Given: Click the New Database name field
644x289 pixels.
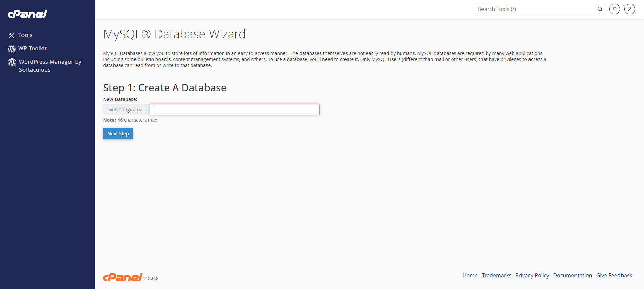Looking at the screenshot, I should 235,110.
